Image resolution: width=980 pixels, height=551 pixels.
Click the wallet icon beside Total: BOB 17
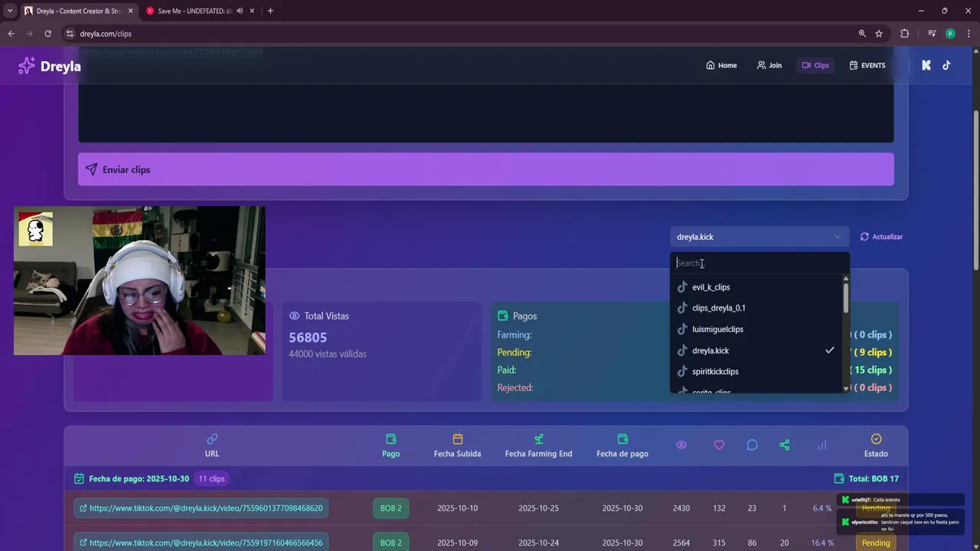click(x=838, y=479)
